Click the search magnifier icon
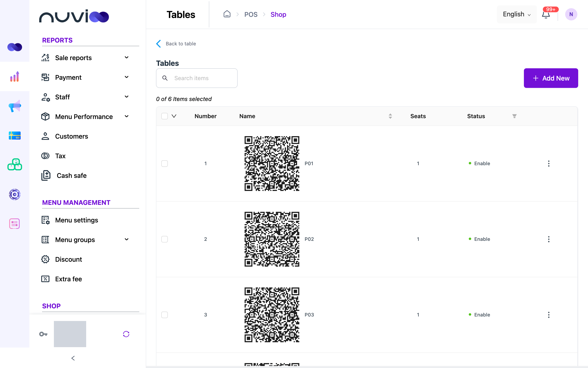588x368 pixels. point(165,78)
